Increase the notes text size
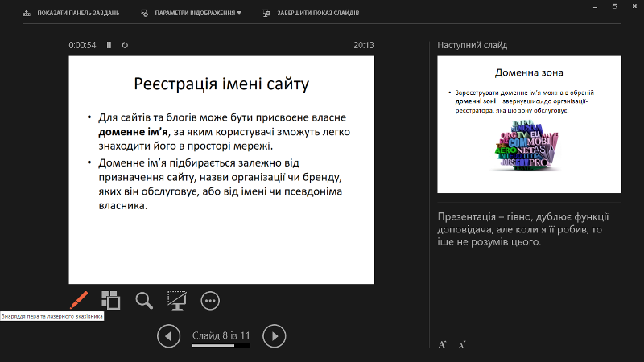 pos(442,345)
